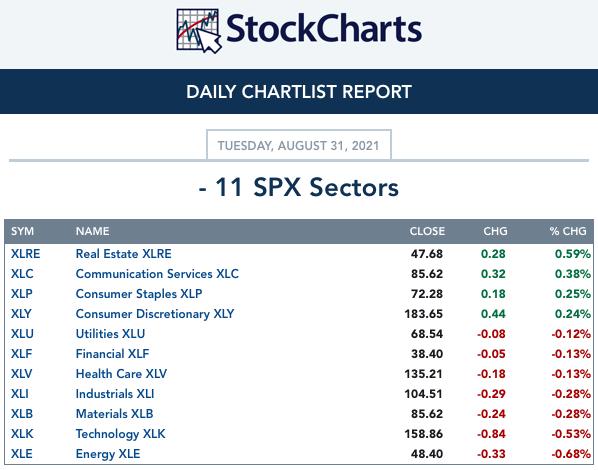Click the % CHG column header
598x470 pixels.
click(x=568, y=231)
